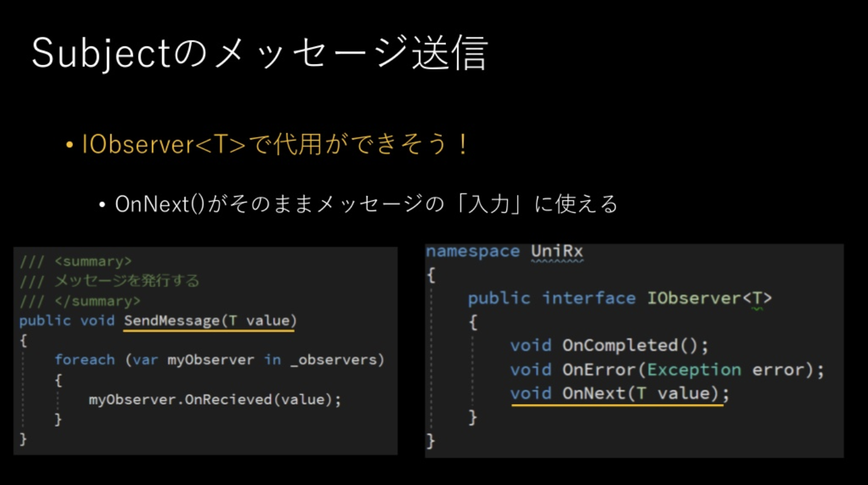This screenshot has height=485, width=868.
Task: Click the underlined "void OnNext(T value);" line
Action: pyautogui.click(x=620, y=394)
